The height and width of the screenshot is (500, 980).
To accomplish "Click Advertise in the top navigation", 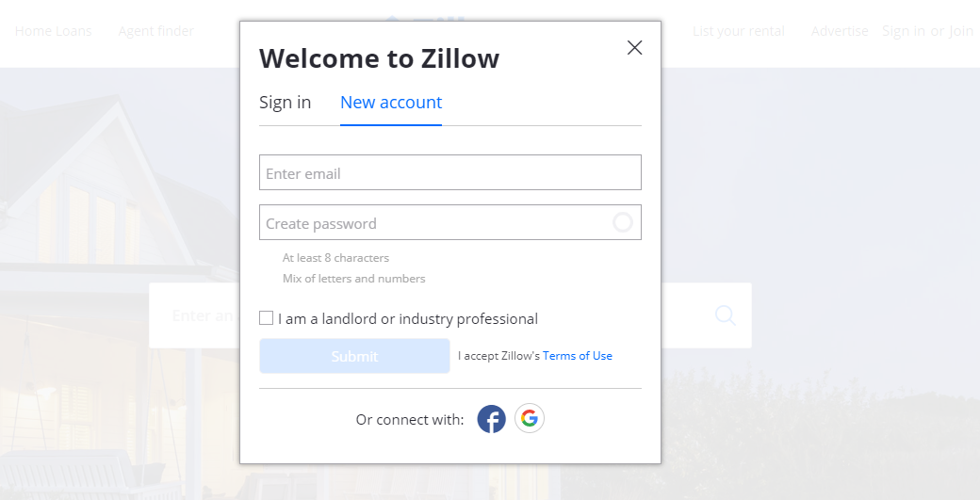I will click(x=840, y=31).
